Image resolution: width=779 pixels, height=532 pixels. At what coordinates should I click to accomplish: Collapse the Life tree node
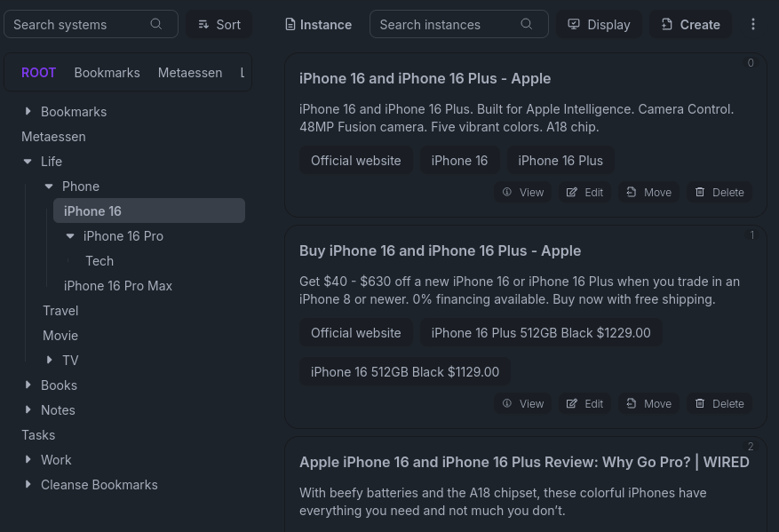pos(28,161)
